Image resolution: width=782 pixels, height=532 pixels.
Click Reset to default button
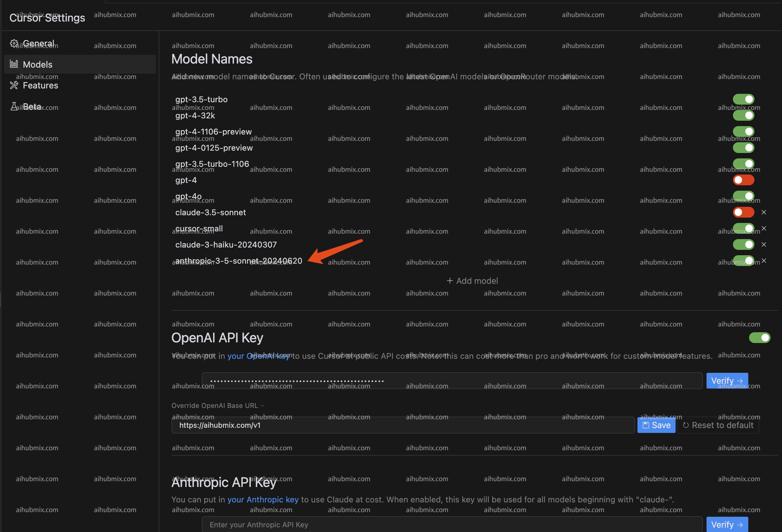(x=718, y=425)
